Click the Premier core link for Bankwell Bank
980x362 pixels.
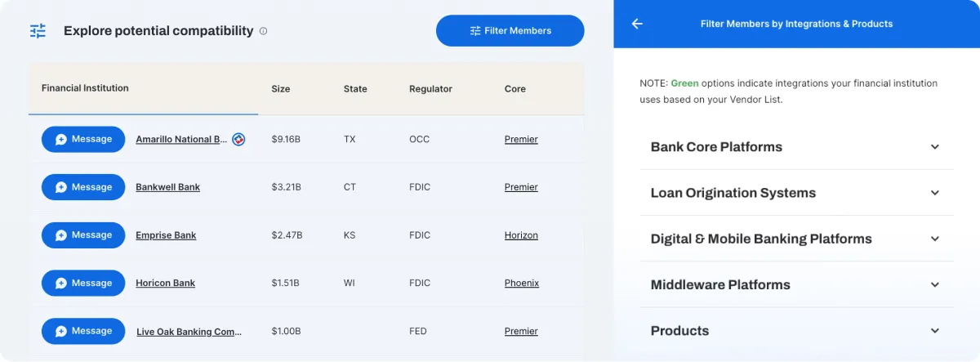click(521, 187)
